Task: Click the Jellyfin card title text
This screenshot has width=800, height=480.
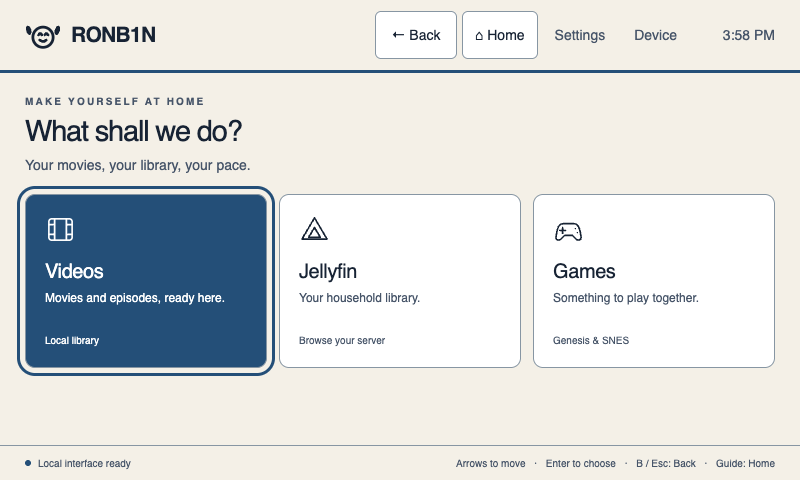Action: [x=328, y=271]
